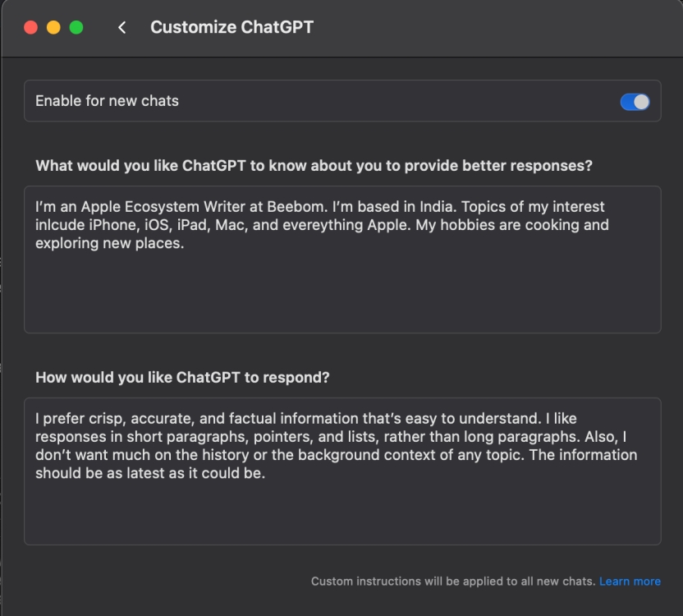Image resolution: width=683 pixels, height=616 pixels.
Task: Click the "How would you like ChatGPT to respond?" heading
Action: point(181,377)
